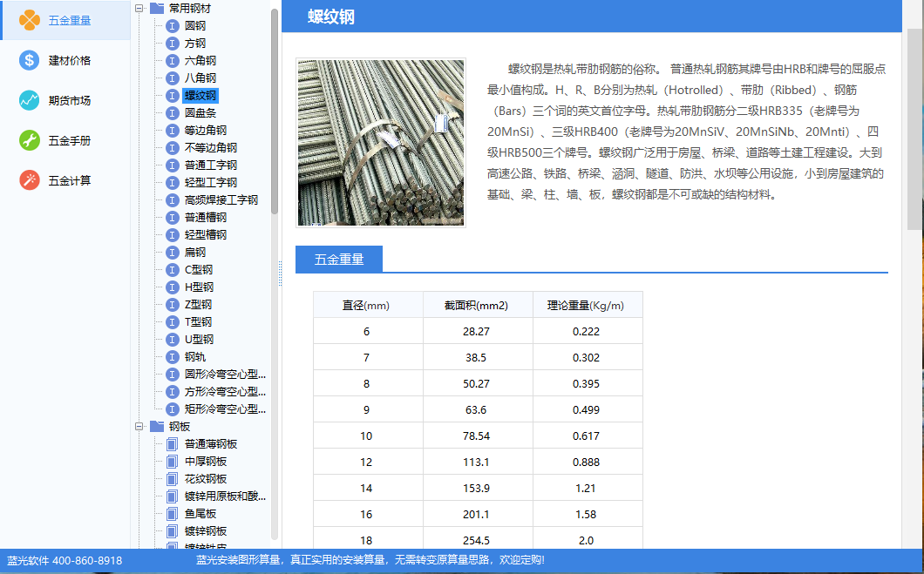Click the icon beside 圆盘条
Viewport: 924px width, 574px height.
click(x=172, y=113)
